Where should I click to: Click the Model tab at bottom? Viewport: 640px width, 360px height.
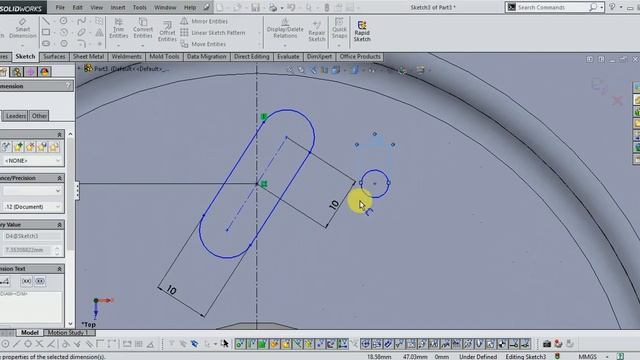[x=30, y=333]
